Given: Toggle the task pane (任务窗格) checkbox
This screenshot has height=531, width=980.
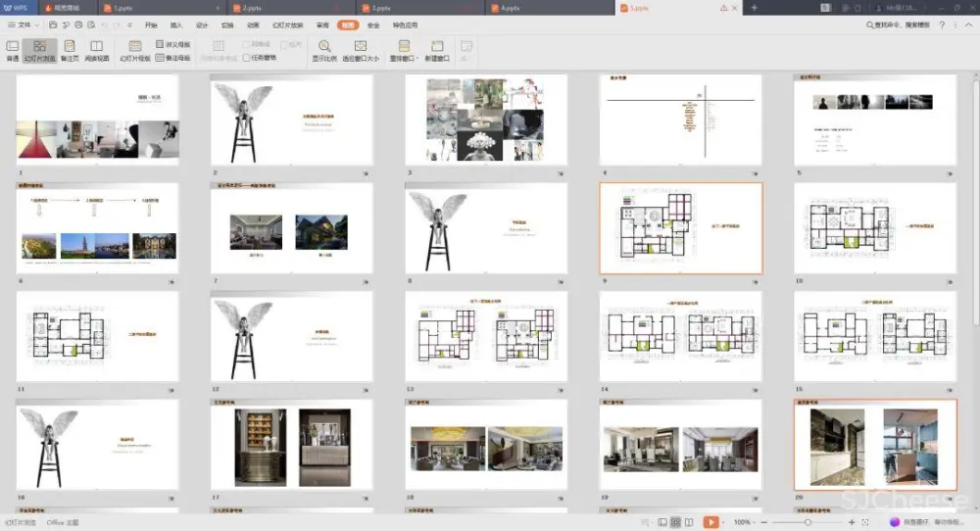Looking at the screenshot, I should 247,58.
